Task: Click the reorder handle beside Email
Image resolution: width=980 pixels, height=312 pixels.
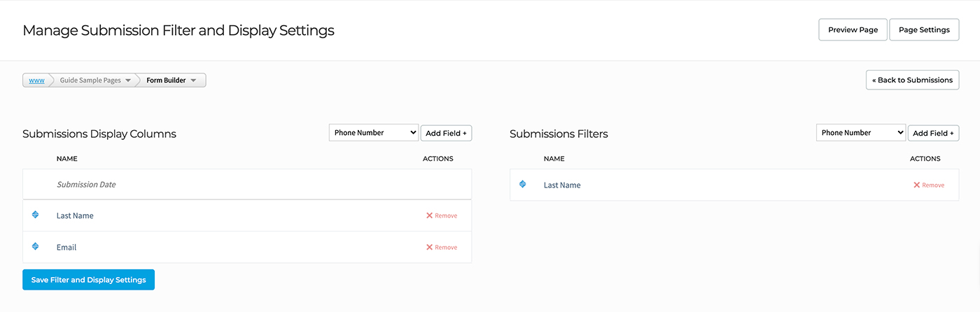Action: tap(36, 246)
